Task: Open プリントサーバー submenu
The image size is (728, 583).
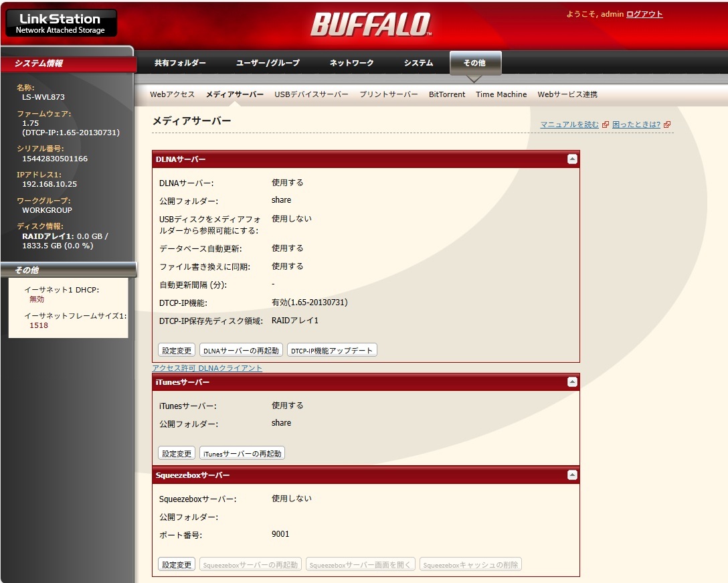Action: pos(389,94)
